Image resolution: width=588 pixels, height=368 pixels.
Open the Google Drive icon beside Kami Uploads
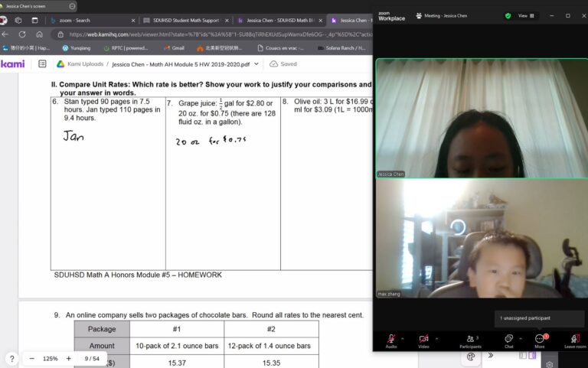click(x=60, y=64)
